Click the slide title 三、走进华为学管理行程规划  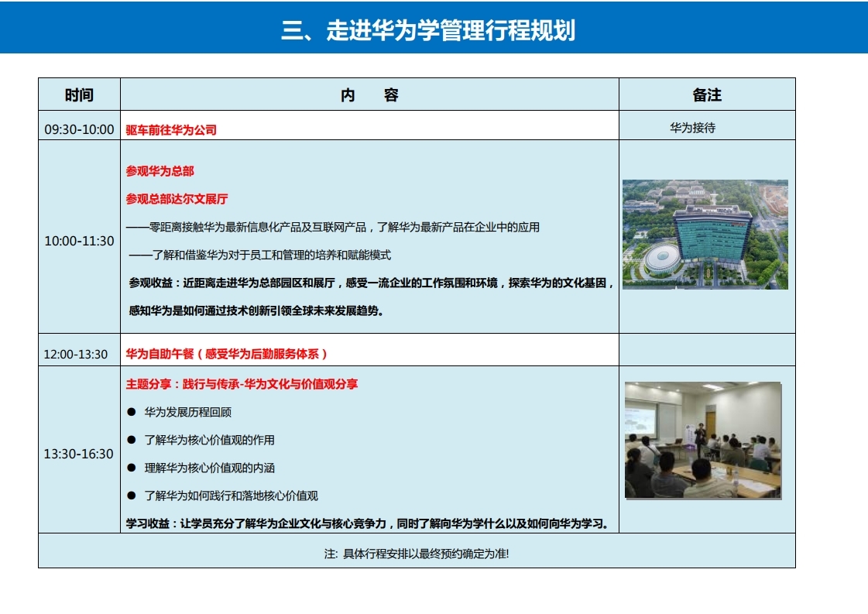tap(428, 30)
